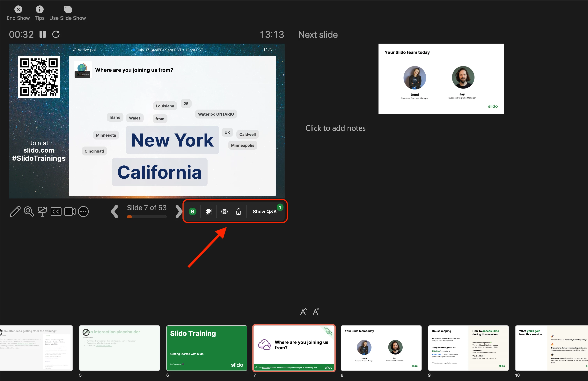The height and width of the screenshot is (381, 588).
Task: Open the green Slido S icon
Action: click(x=192, y=212)
